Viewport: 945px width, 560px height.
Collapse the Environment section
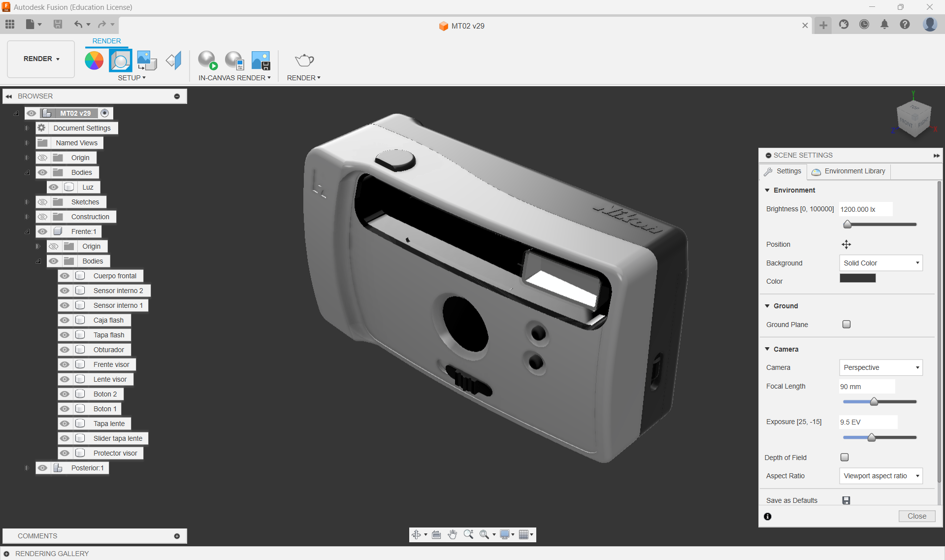767,190
